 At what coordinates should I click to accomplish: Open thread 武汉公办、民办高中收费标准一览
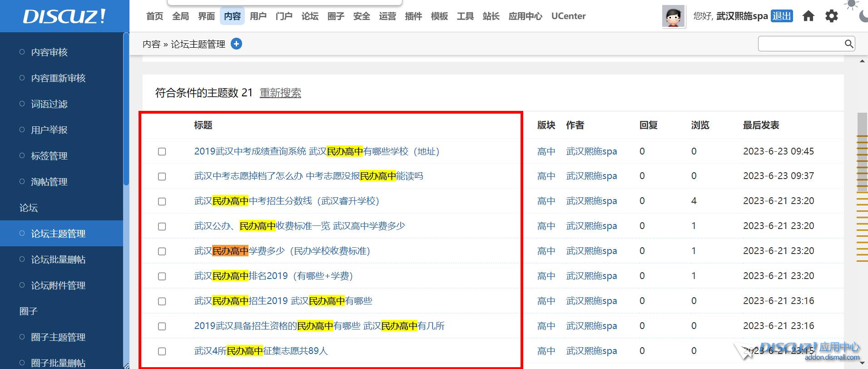(x=299, y=226)
